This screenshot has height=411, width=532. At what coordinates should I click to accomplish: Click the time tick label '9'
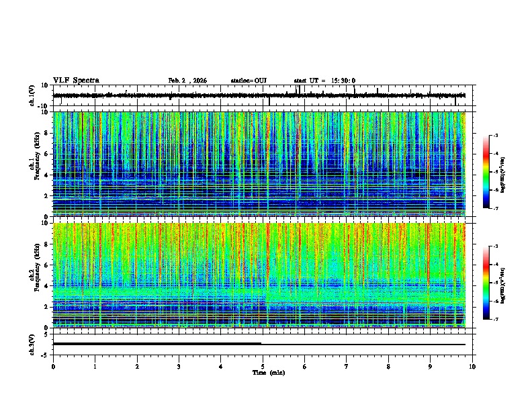coord(430,367)
